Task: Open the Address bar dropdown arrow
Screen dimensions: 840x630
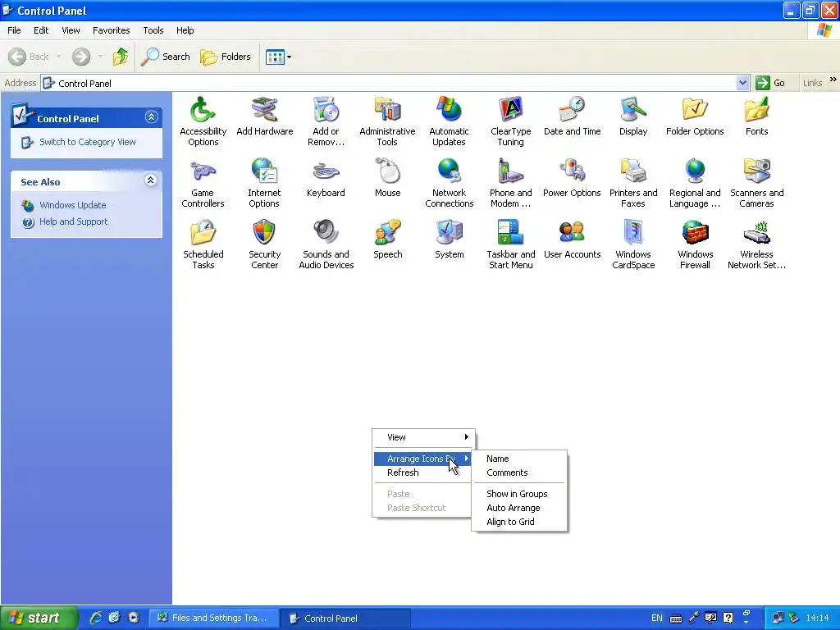Action: pyautogui.click(x=742, y=83)
